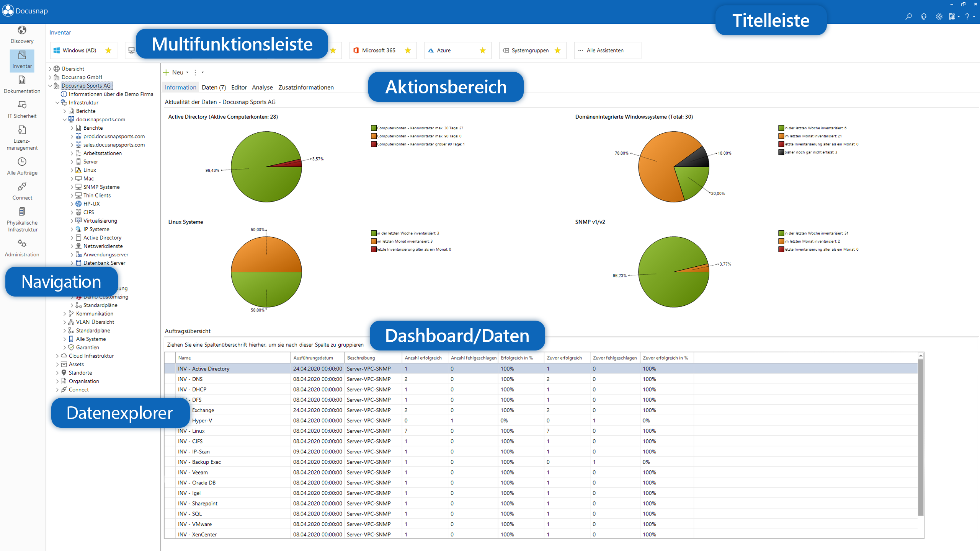Expand the Docusnap GmbH tree node
Image resolution: width=980 pixels, height=551 pixels.
click(50, 77)
